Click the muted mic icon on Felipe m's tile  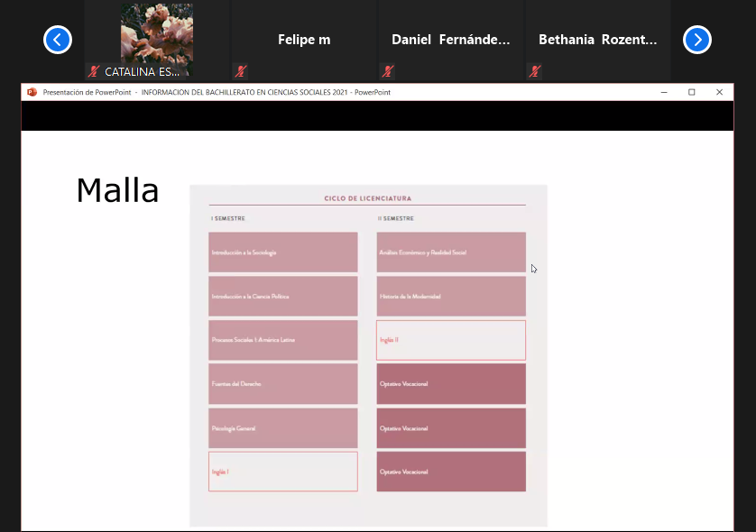point(241,71)
